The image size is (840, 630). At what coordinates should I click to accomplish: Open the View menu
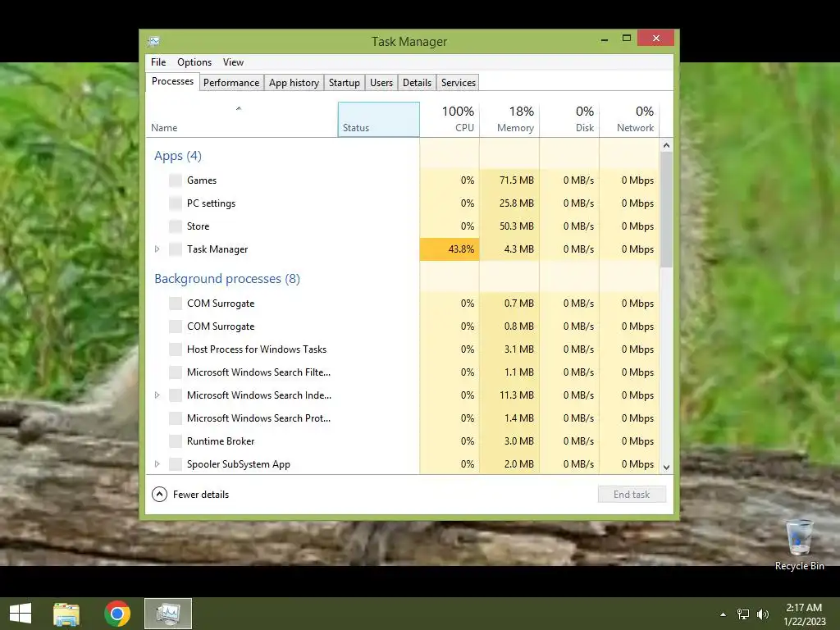[233, 62]
